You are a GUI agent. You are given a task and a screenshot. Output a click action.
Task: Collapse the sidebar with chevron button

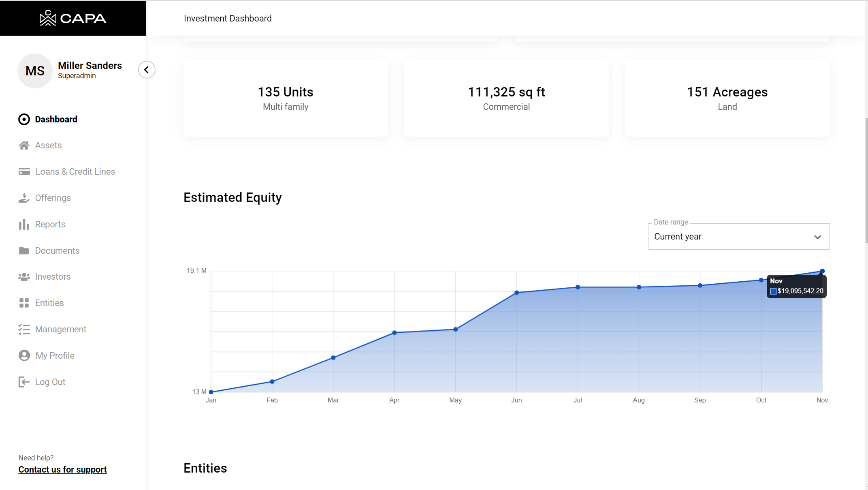click(147, 70)
